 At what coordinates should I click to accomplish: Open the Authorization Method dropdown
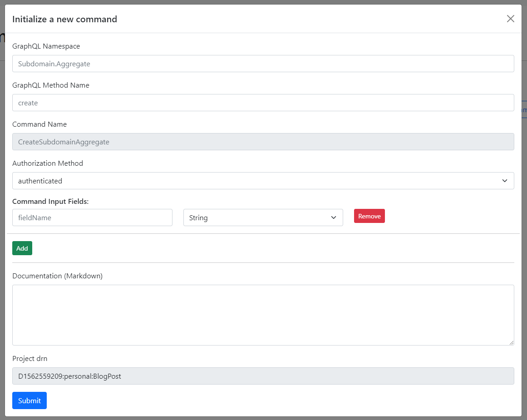coord(263,181)
